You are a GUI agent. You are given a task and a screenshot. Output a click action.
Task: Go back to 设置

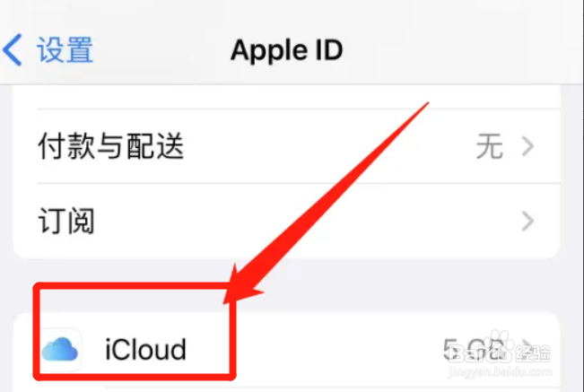65,50
